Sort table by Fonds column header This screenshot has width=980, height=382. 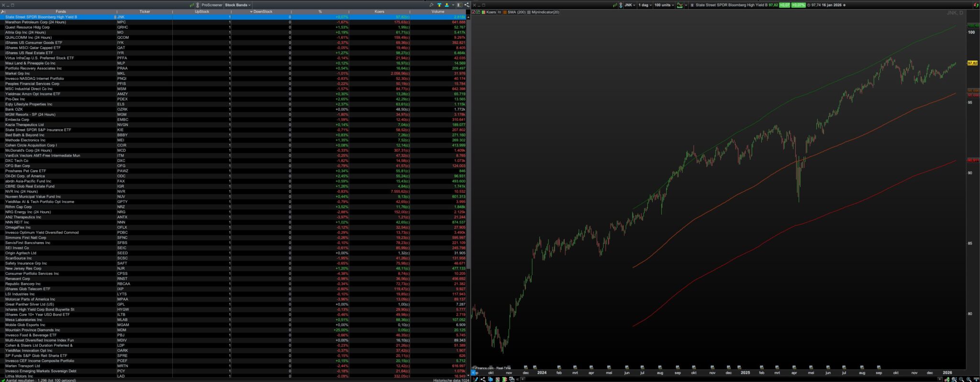pyautogui.click(x=61, y=11)
